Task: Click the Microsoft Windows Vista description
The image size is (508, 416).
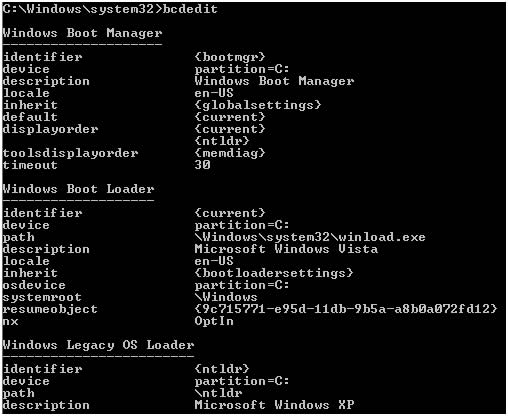Action: coord(286,249)
